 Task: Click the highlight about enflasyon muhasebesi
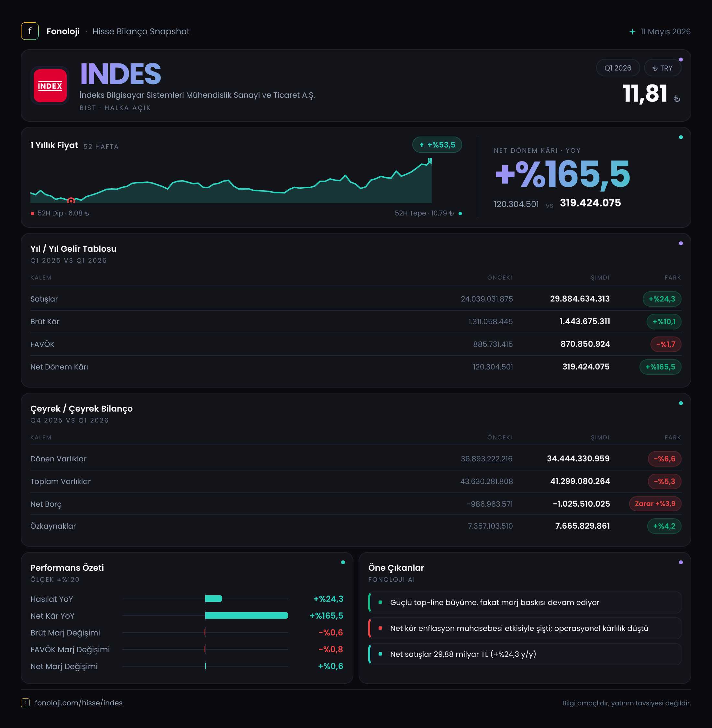524,628
